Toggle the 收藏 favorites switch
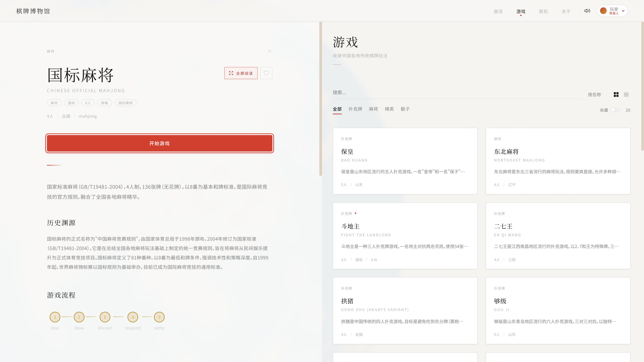Viewport: 644px width, 362px height. tap(615, 110)
